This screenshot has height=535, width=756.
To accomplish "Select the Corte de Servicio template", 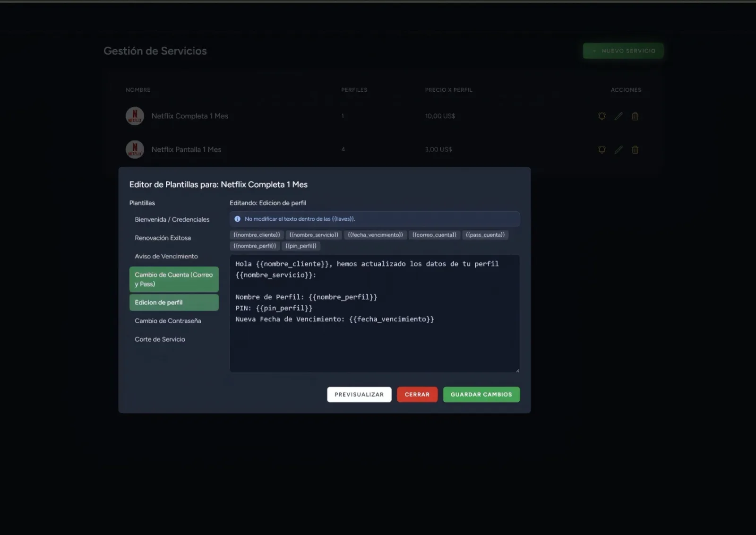I will point(174,339).
